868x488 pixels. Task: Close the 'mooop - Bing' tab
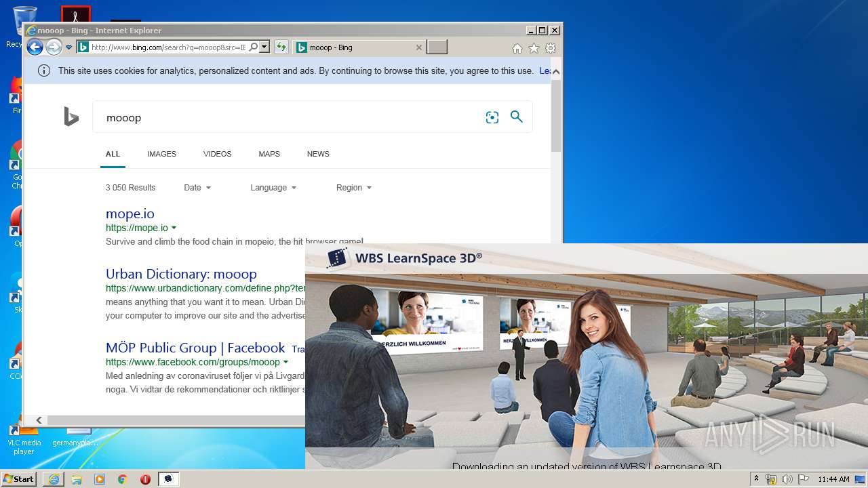(x=418, y=47)
